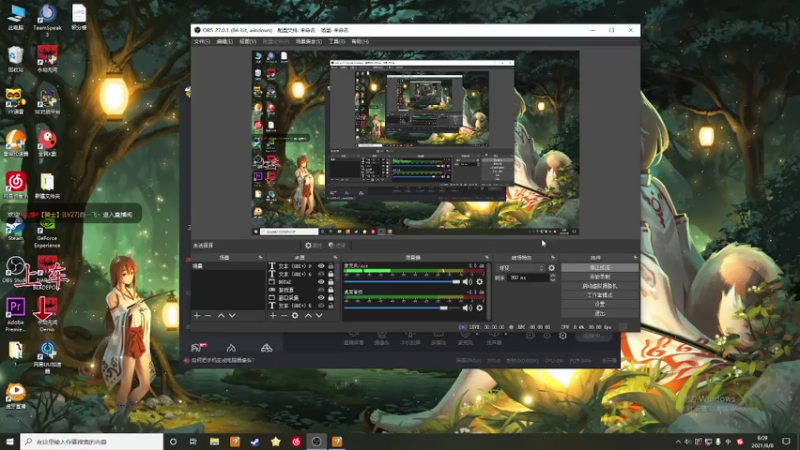Image resolution: width=800 pixels, height=450 pixels.
Task: Open the 编辑(E) menu
Action: point(224,41)
